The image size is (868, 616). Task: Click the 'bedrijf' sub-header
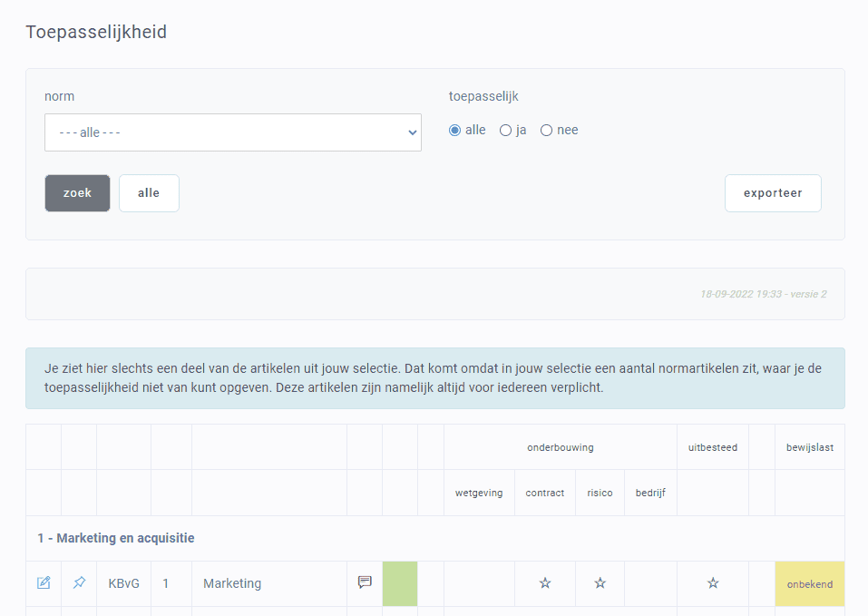tap(650, 493)
